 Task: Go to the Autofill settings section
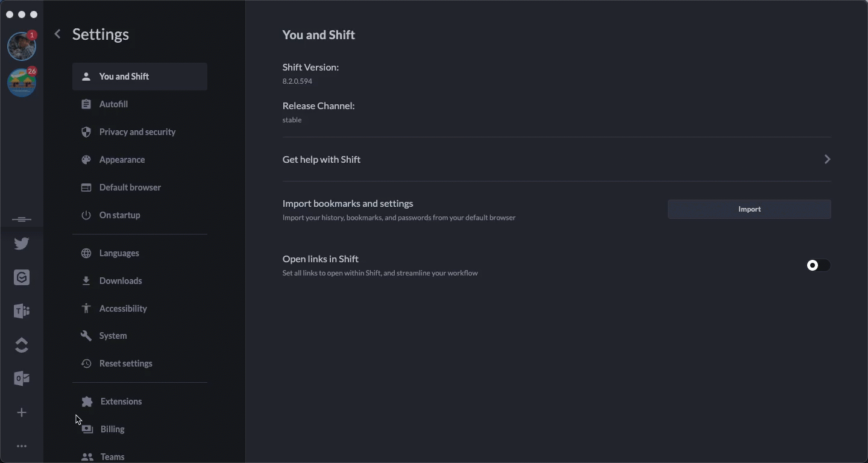pyautogui.click(x=113, y=104)
